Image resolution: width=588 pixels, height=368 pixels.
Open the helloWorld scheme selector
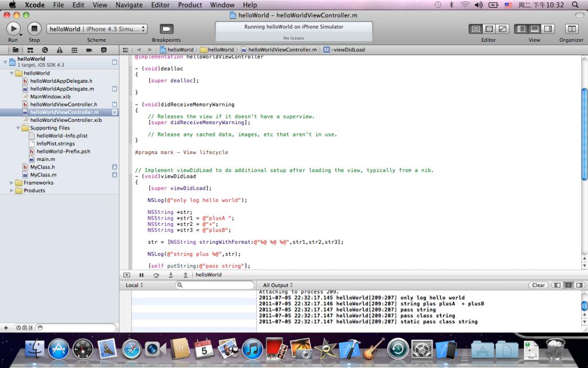tap(96, 29)
